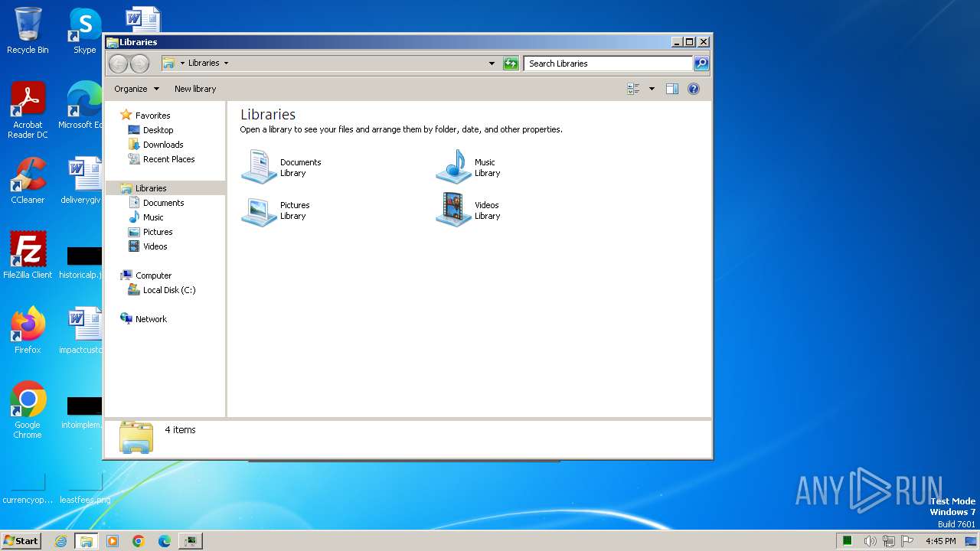
Task: Expand the Libraries breadcrumb arrow
Action: pos(226,64)
